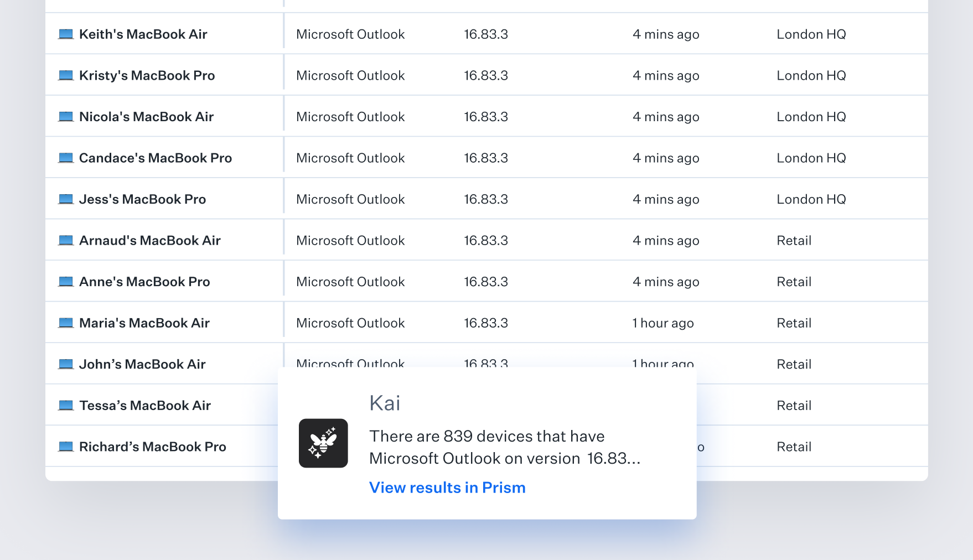Click Microsoft Outlook in Kristy's row
The height and width of the screenshot is (560, 973).
(x=350, y=75)
